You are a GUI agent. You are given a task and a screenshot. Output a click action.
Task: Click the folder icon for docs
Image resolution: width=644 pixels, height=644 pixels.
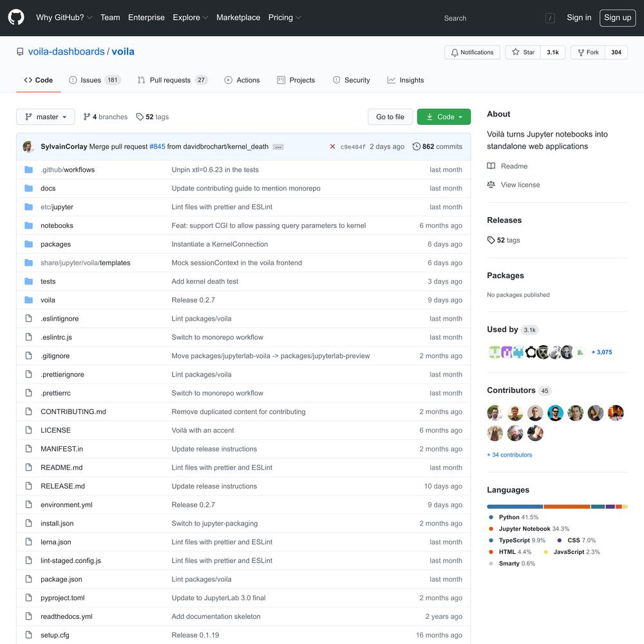click(x=28, y=189)
